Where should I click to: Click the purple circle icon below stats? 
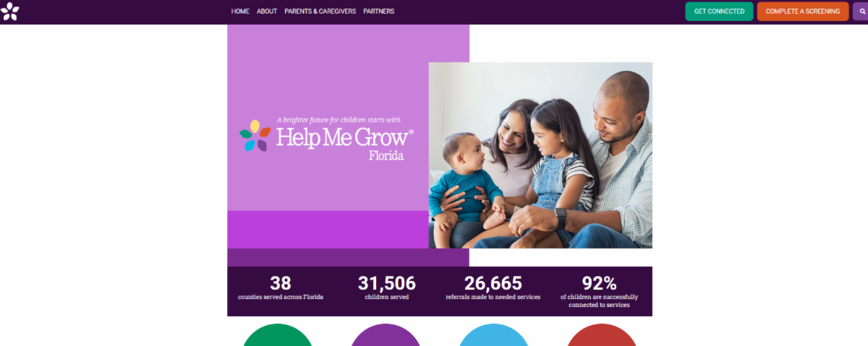pyautogui.click(x=386, y=335)
